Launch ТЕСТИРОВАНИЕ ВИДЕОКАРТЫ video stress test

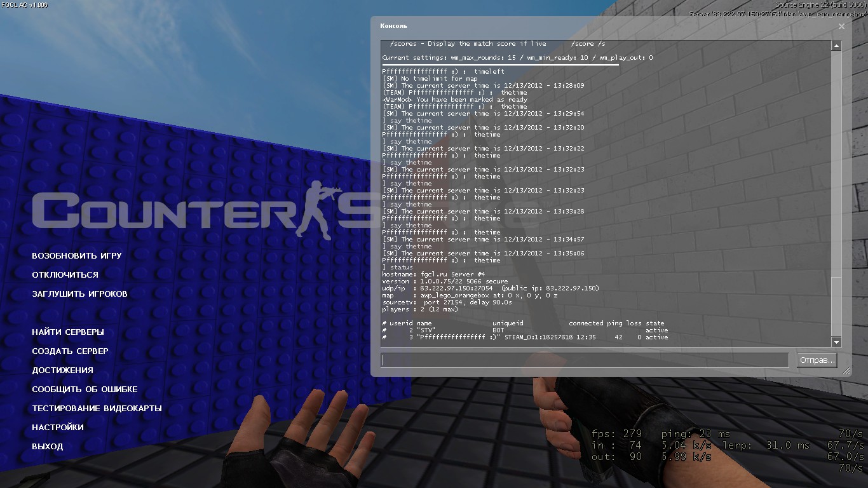point(97,409)
